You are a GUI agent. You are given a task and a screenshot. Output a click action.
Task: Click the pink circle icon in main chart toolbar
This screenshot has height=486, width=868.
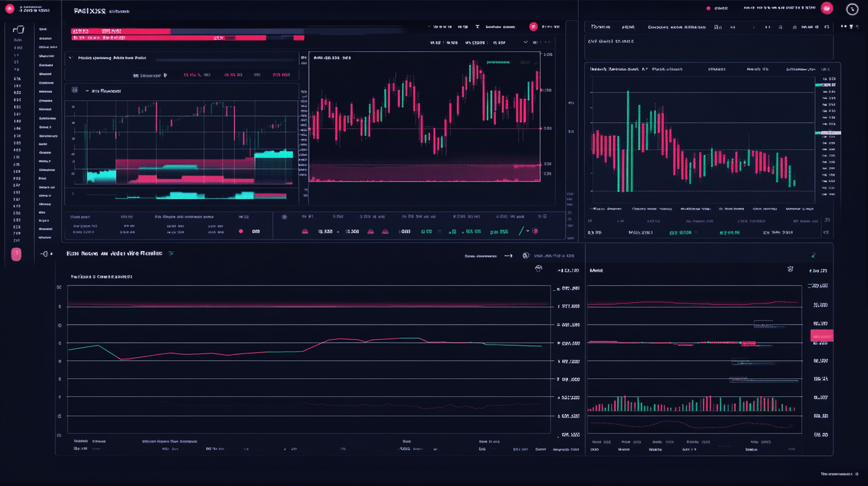(534, 27)
